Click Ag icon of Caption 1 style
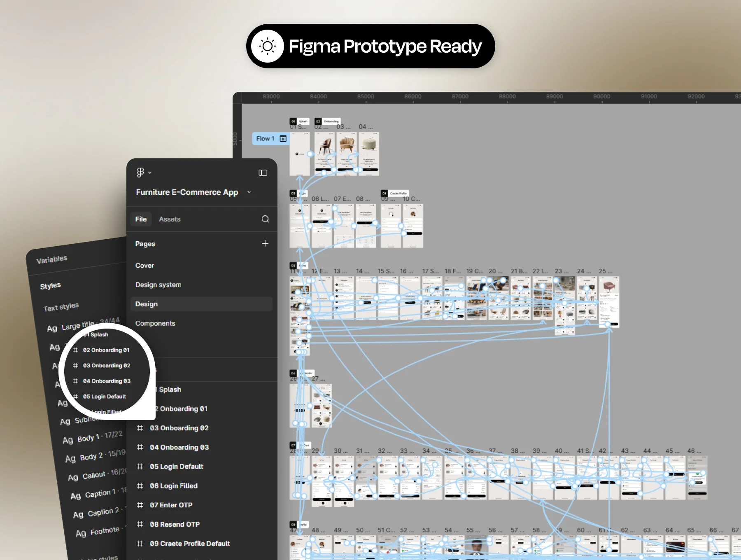The width and height of the screenshot is (741, 560). coord(76,496)
